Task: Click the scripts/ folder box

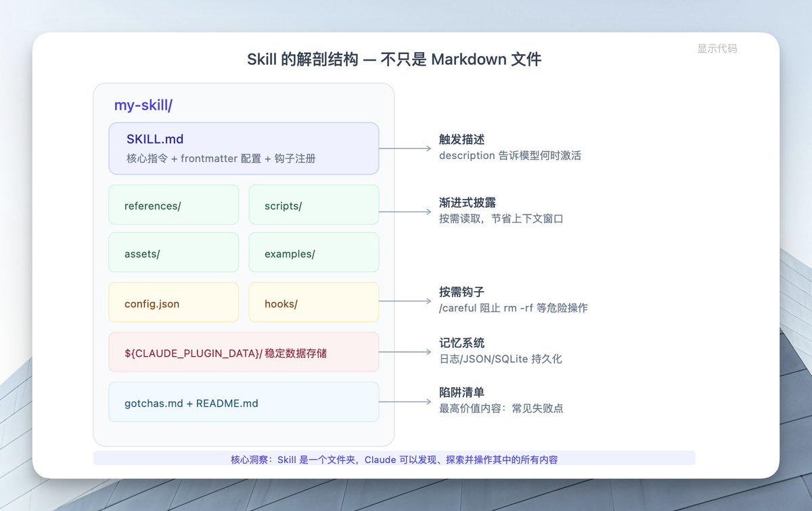Action: (314, 204)
